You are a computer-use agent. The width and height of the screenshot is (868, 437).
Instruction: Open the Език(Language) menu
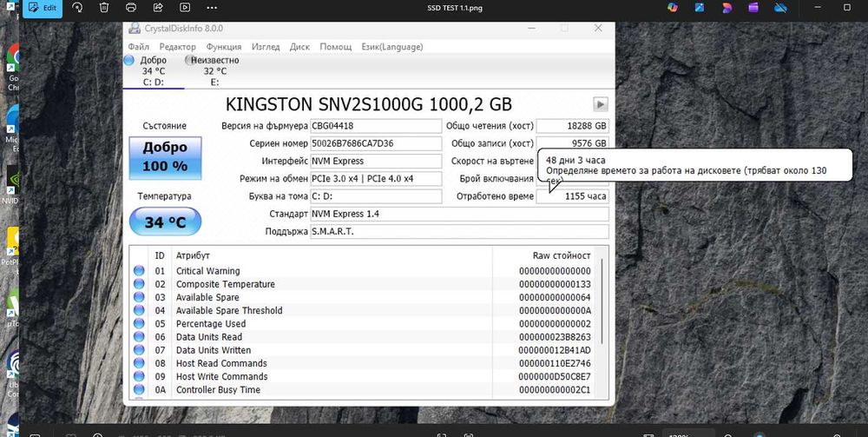(x=392, y=47)
